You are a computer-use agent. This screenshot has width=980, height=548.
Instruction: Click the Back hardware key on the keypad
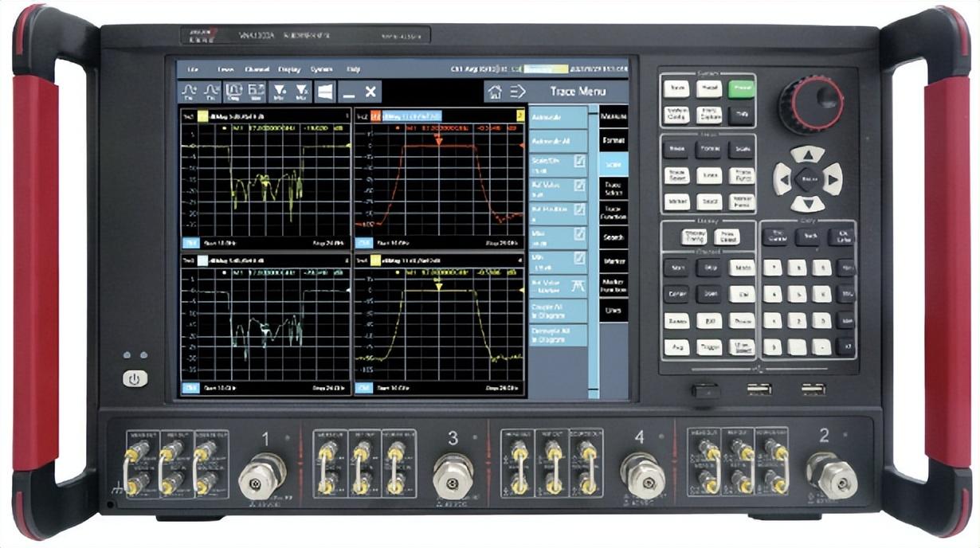(808, 237)
